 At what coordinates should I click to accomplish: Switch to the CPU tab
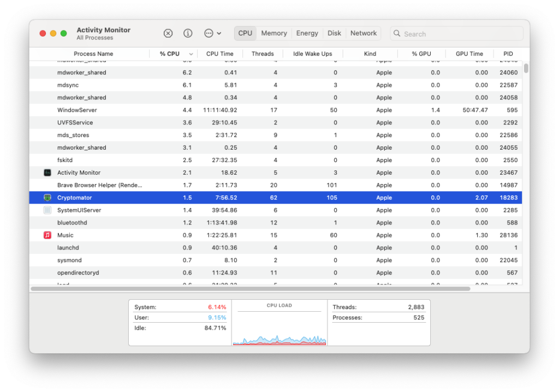(245, 33)
